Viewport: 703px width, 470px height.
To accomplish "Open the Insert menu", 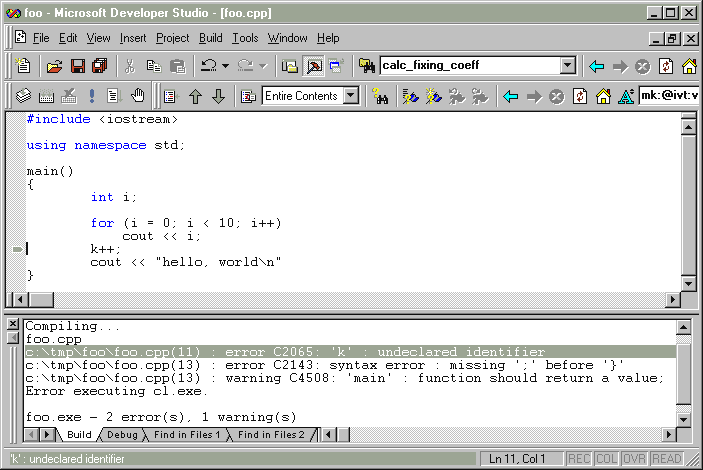I will pyautogui.click(x=133, y=38).
